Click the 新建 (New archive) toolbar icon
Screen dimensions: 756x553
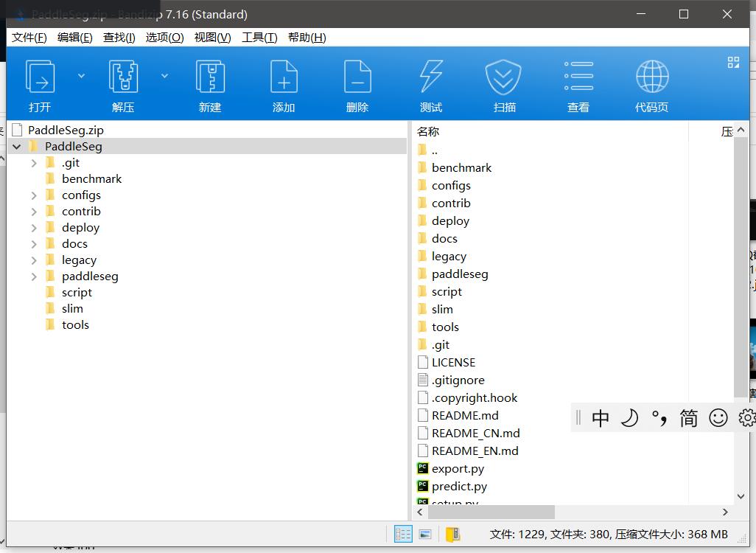210,77
